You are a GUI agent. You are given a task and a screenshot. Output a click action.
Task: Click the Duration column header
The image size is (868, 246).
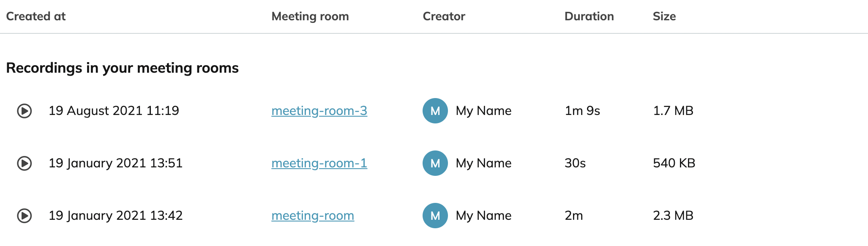(589, 16)
